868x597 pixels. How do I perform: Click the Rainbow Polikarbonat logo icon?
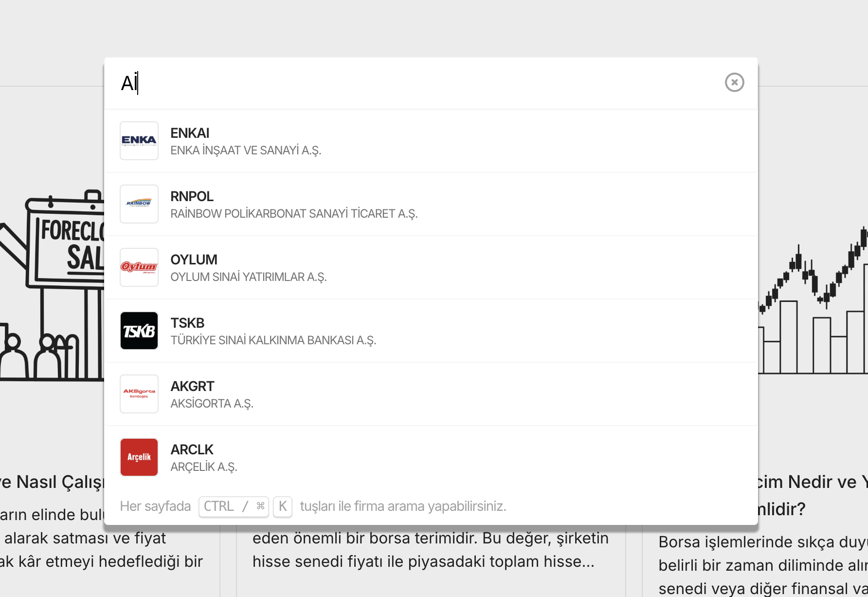click(x=139, y=204)
